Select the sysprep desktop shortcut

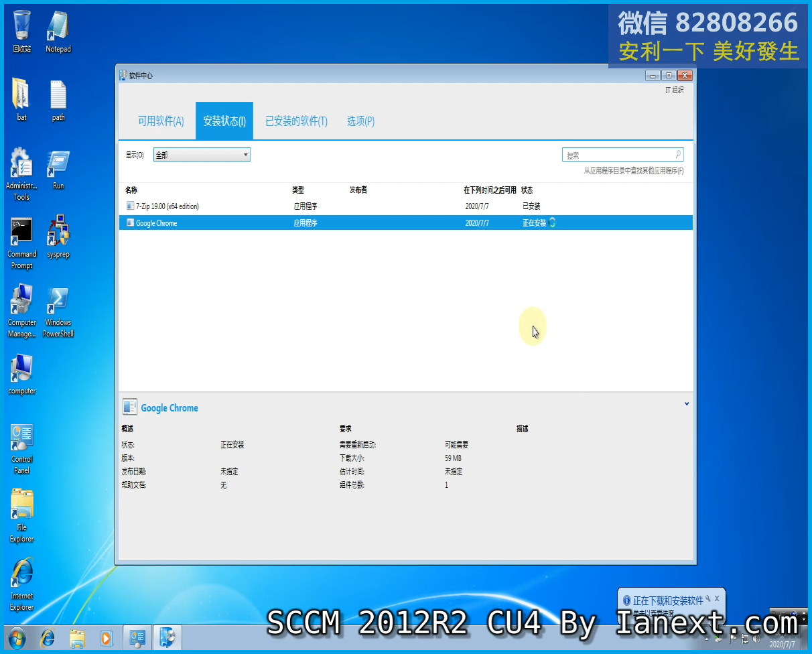(x=58, y=237)
